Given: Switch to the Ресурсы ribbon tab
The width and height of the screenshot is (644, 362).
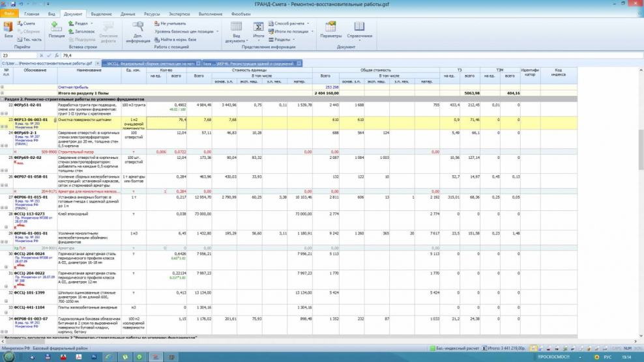Looking at the screenshot, I should [152, 14].
